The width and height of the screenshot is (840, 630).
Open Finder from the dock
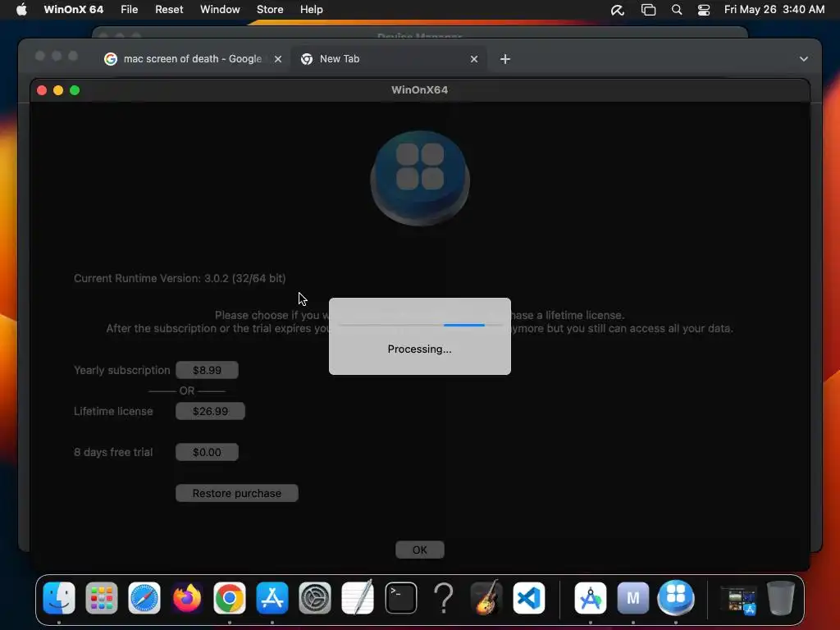point(59,598)
